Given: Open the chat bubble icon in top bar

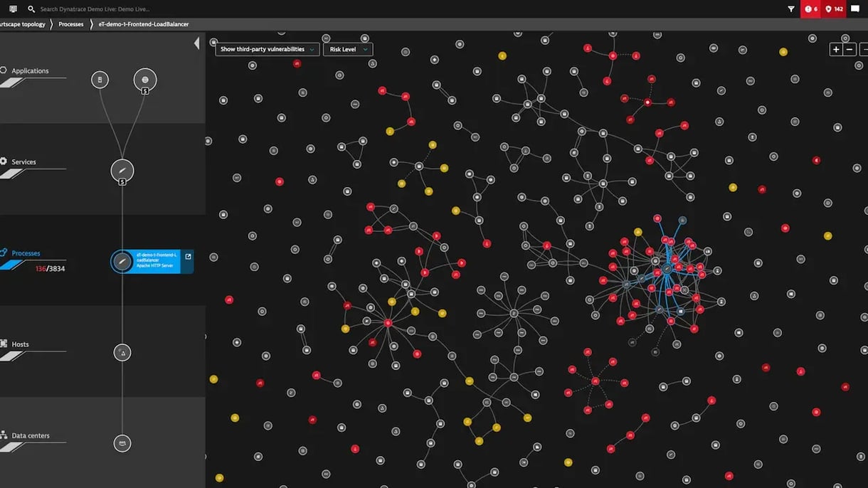Looking at the screenshot, I should pyautogui.click(x=855, y=9).
